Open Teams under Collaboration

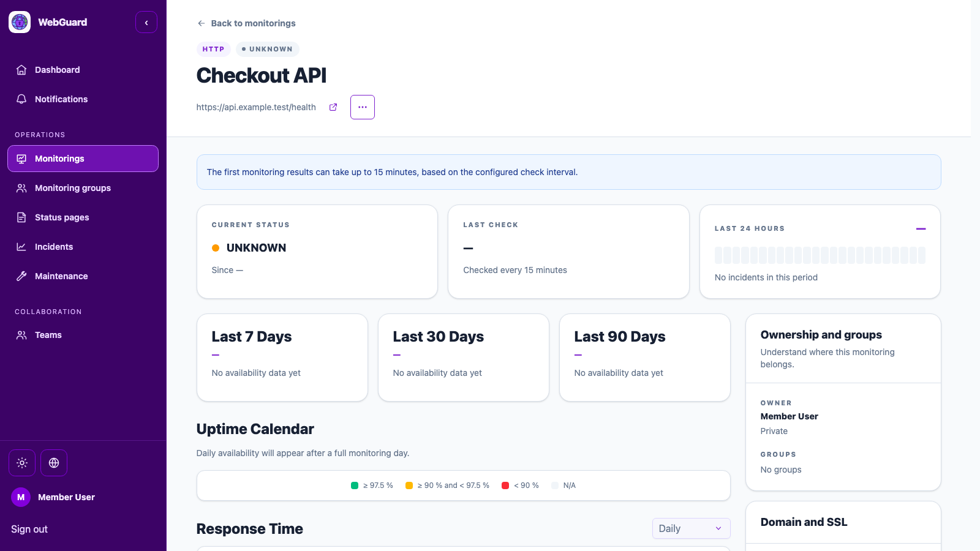pyautogui.click(x=83, y=335)
